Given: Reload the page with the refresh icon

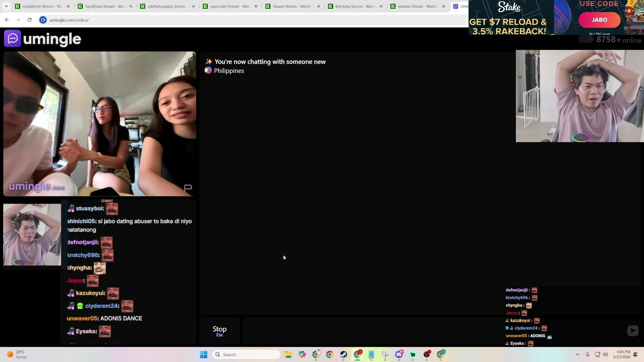Looking at the screenshot, I should pos(30,20).
